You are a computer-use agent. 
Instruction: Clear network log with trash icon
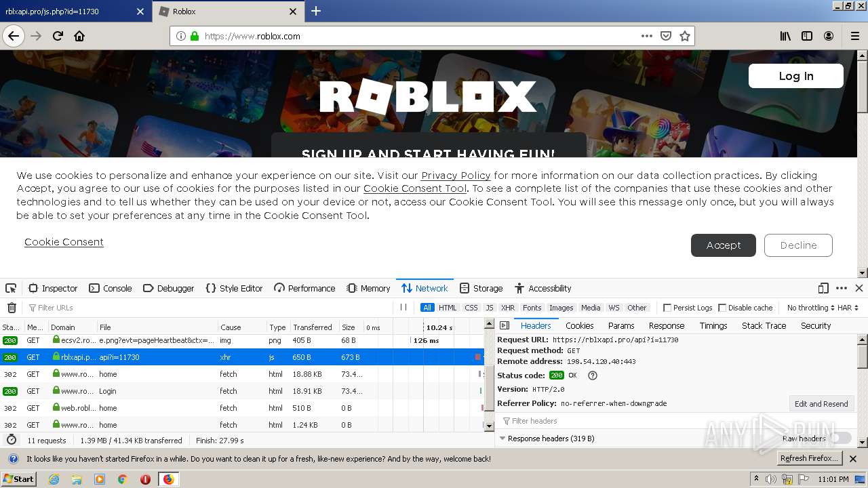12,308
